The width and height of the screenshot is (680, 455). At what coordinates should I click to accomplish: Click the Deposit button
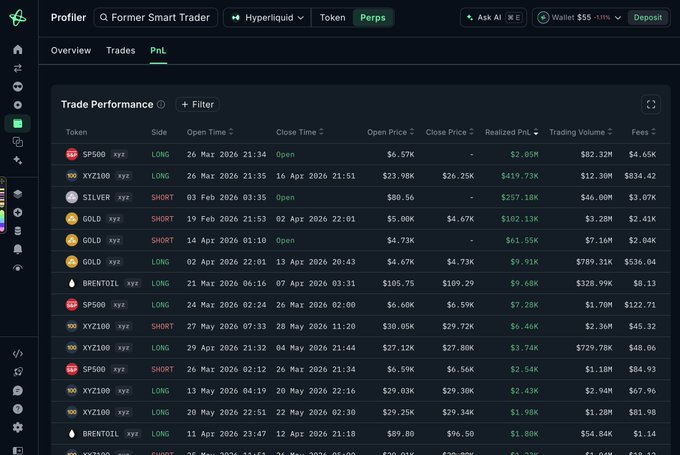pyautogui.click(x=648, y=18)
